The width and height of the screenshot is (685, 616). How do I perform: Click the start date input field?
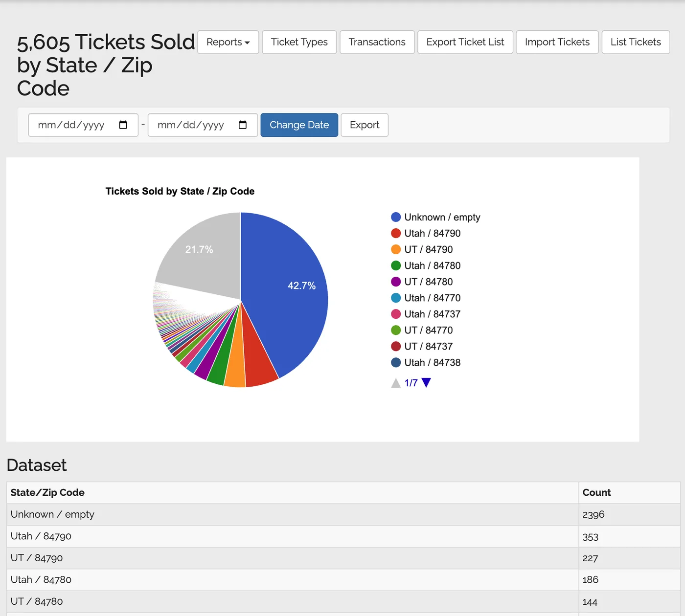(83, 125)
